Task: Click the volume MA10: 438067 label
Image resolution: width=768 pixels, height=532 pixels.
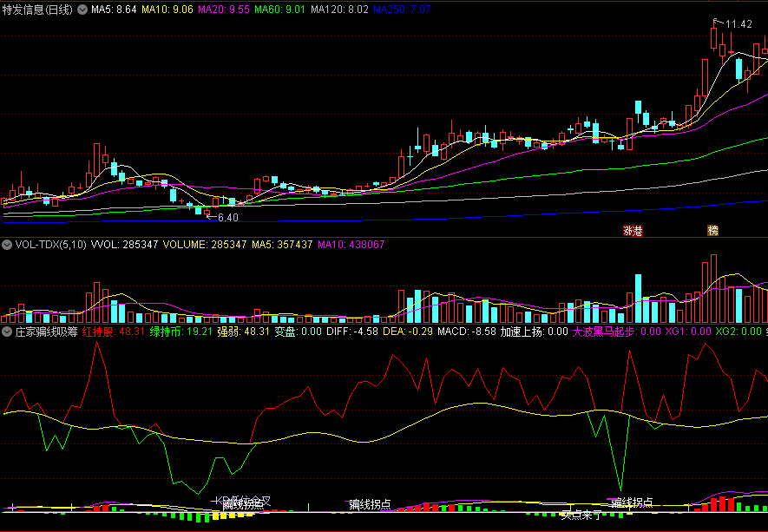Action: click(351, 245)
